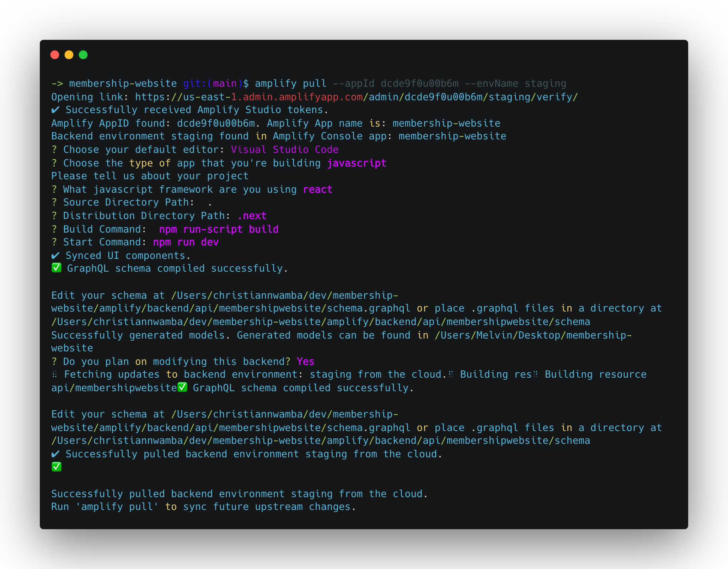Click "Run 'amplify pull' to sync" line
Image resolution: width=728 pixels, height=569 pixels.
pyautogui.click(x=204, y=507)
